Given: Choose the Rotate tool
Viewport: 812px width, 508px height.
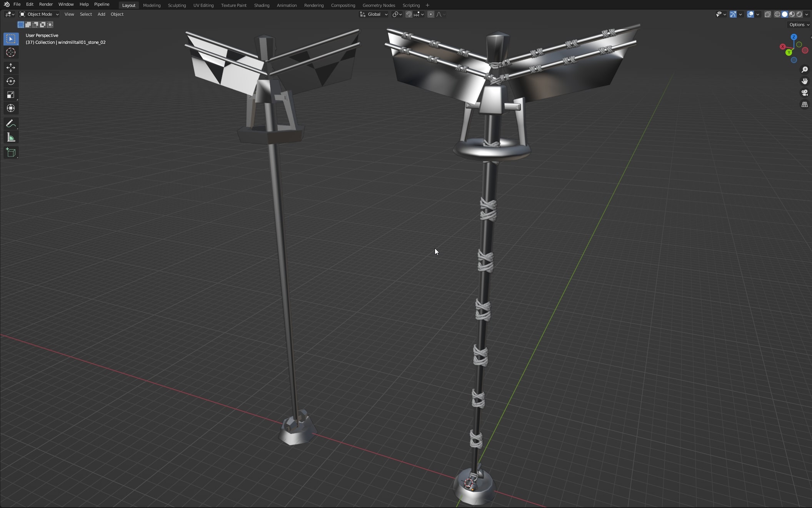Looking at the screenshot, I should (11, 81).
